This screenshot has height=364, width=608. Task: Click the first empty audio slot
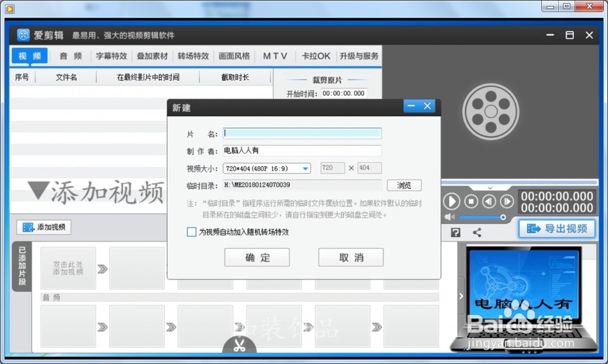(68, 326)
